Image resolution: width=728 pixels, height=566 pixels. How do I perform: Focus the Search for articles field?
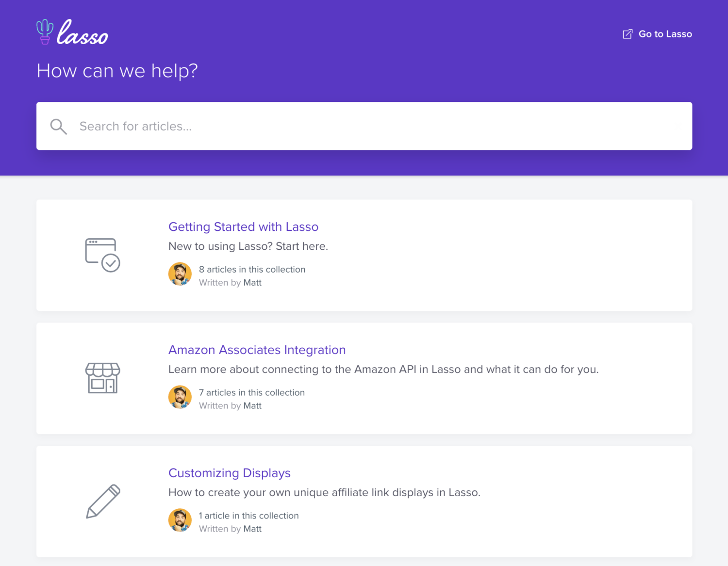click(364, 126)
